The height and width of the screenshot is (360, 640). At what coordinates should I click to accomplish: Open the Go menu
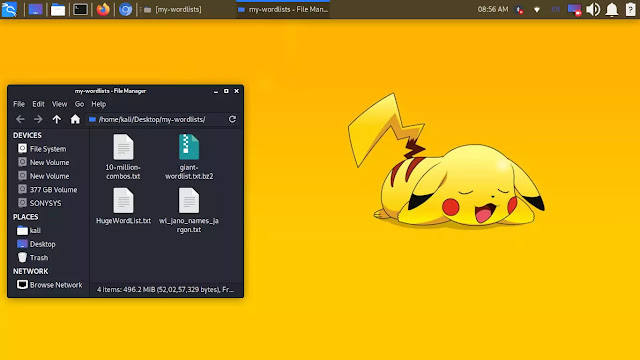click(x=79, y=104)
